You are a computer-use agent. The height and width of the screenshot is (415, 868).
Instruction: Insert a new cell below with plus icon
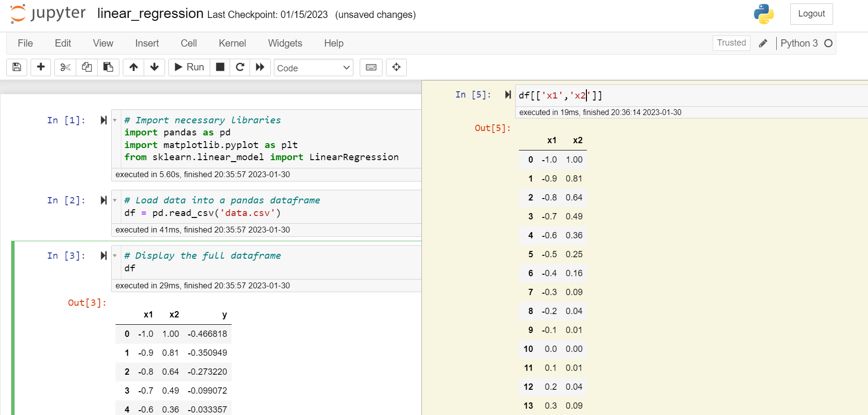click(x=41, y=67)
